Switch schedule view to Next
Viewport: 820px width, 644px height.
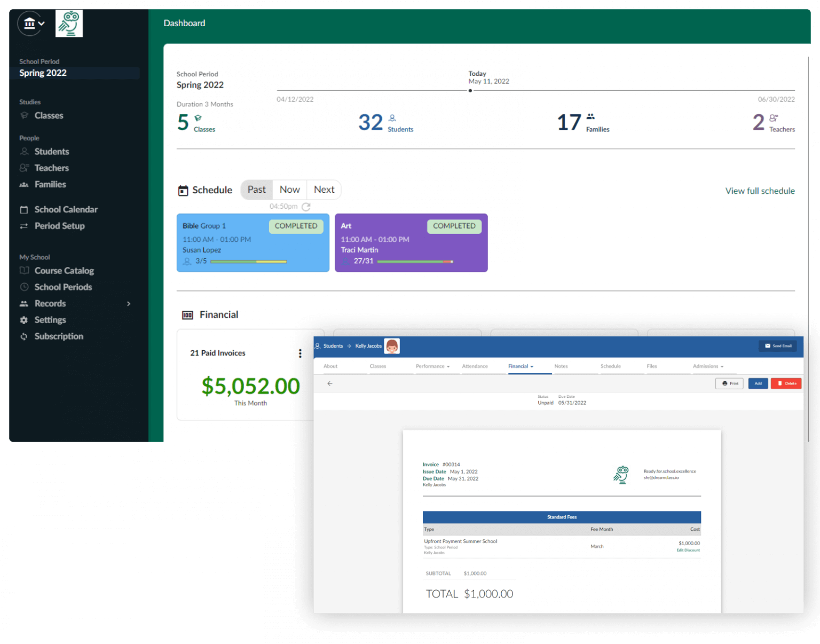(x=324, y=190)
